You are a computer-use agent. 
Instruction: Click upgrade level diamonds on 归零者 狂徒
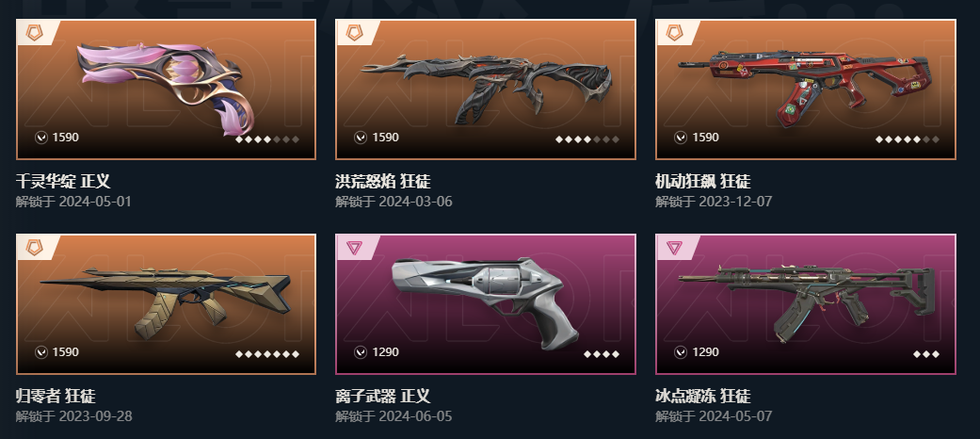pyautogui.click(x=267, y=354)
